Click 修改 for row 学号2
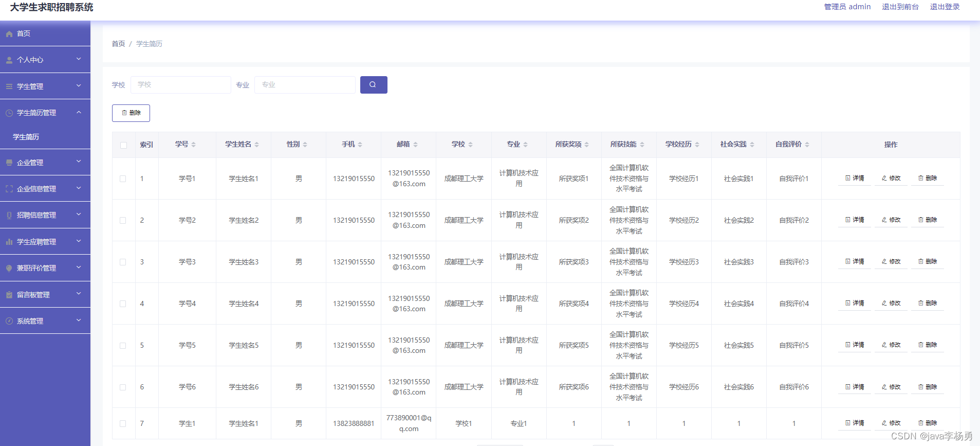Image resolution: width=980 pixels, height=446 pixels. [891, 220]
